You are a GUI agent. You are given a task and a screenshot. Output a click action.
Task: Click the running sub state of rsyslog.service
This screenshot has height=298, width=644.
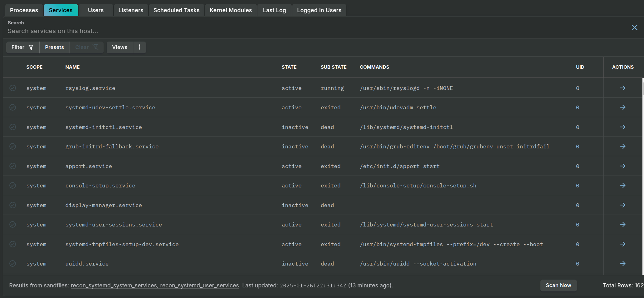coord(332,88)
